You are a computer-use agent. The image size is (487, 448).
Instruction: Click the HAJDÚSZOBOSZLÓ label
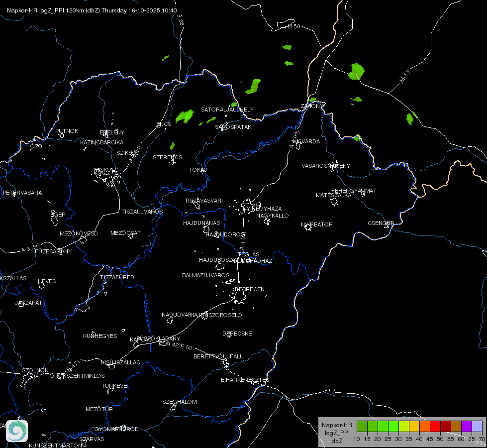[x=216, y=315]
